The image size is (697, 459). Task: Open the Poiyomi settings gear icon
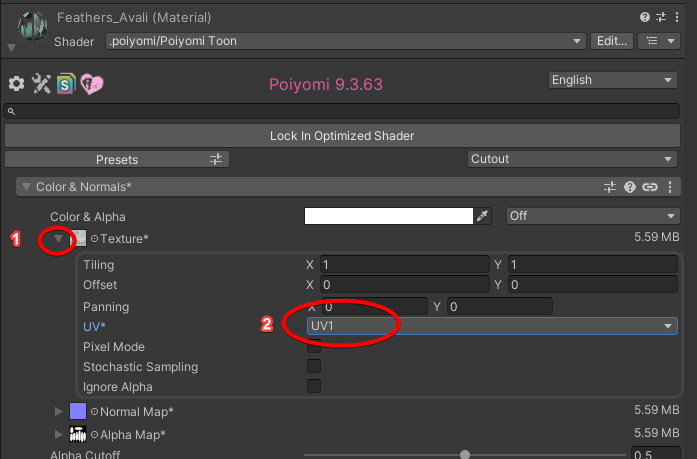pyautogui.click(x=16, y=84)
